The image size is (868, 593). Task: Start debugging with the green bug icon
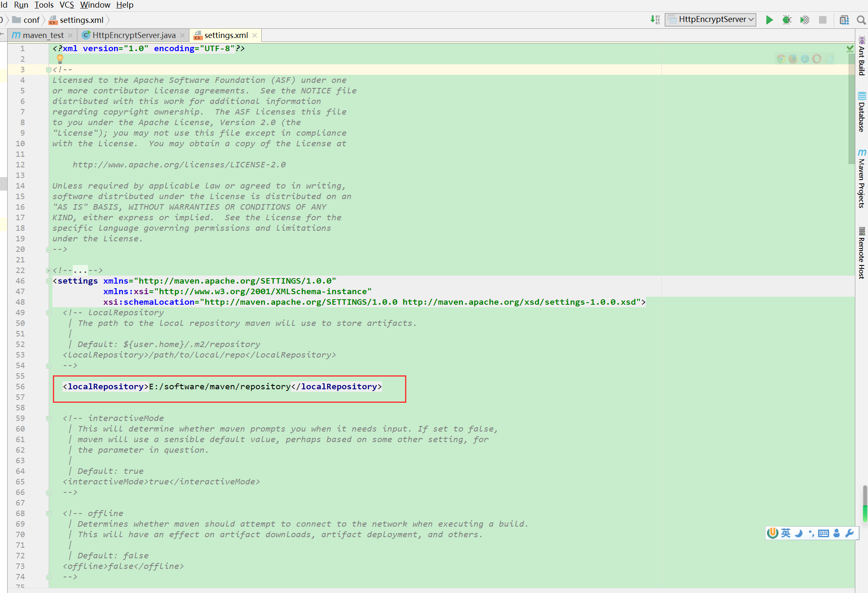tap(786, 20)
